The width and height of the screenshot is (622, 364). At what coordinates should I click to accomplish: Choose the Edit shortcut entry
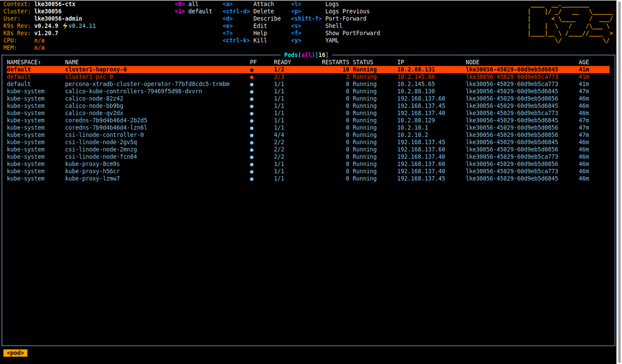click(x=245, y=26)
